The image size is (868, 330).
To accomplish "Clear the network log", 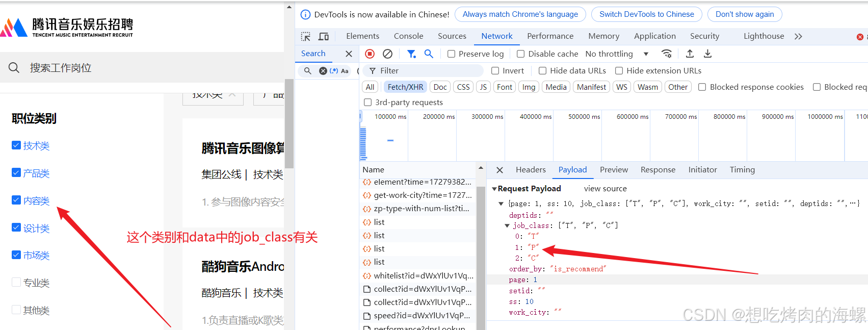I will pyautogui.click(x=387, y=54).
